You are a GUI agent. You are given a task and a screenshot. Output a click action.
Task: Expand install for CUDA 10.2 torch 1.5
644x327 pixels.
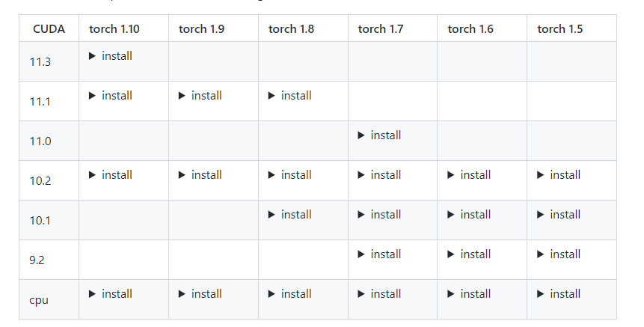click(x=559, y=175)
